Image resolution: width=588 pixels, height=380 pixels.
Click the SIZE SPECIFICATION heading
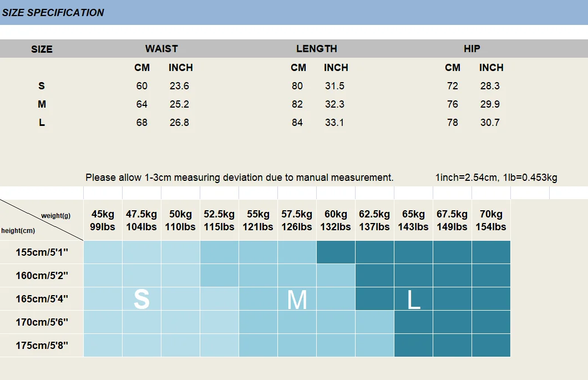[53, 13]
